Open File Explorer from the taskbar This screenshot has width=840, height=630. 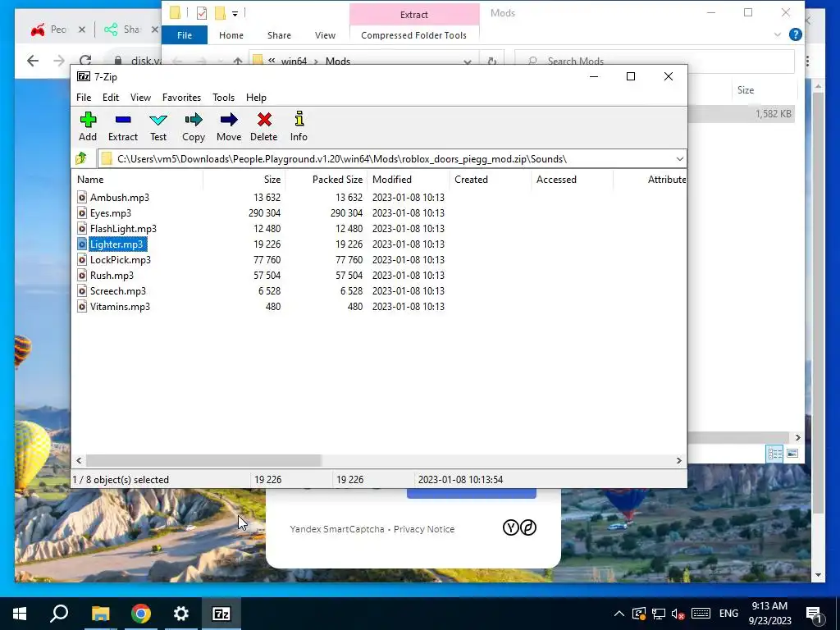100,614
